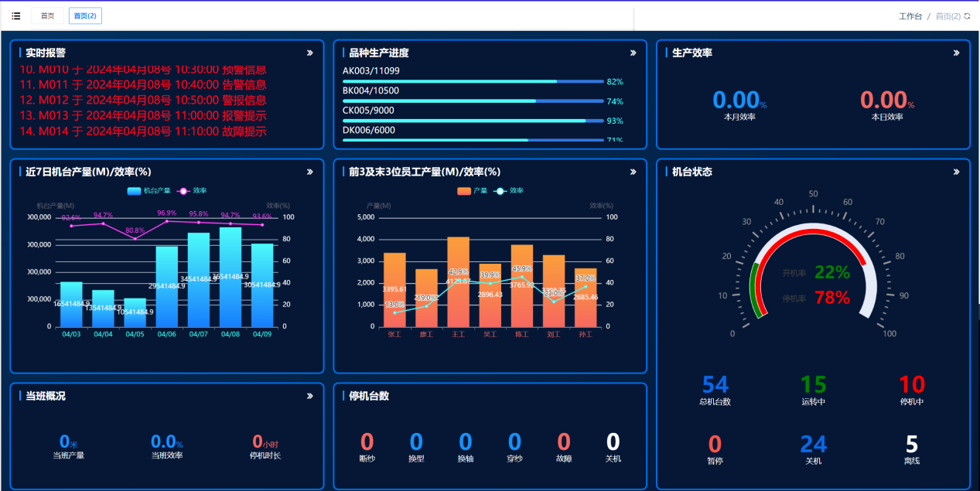This screenshot has height=491, width=980.
Task: Click the 工作台 breadcrumb link
Action: point(910,16)
